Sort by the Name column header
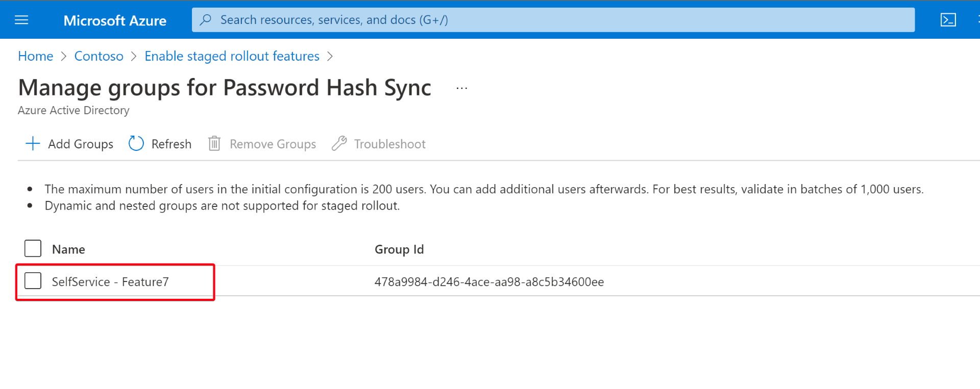Viewport: 980px width, 389px height. [68, 249]
